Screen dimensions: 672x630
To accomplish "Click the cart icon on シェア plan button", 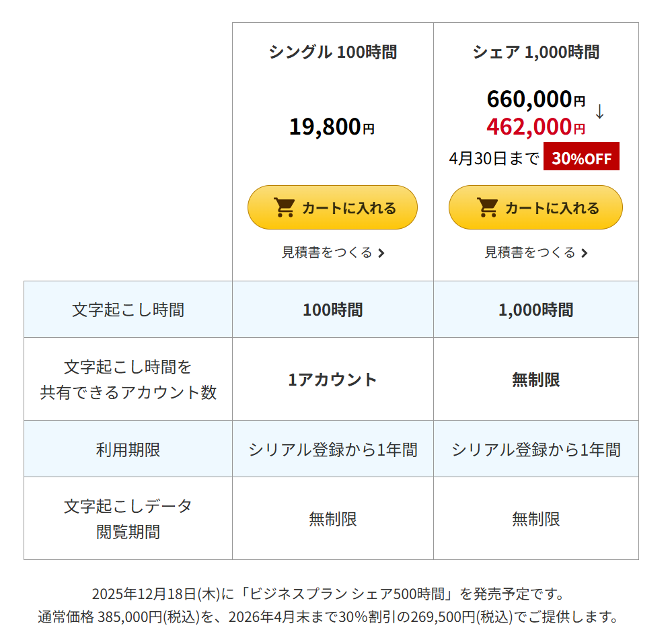I will (x=486, y=207).
